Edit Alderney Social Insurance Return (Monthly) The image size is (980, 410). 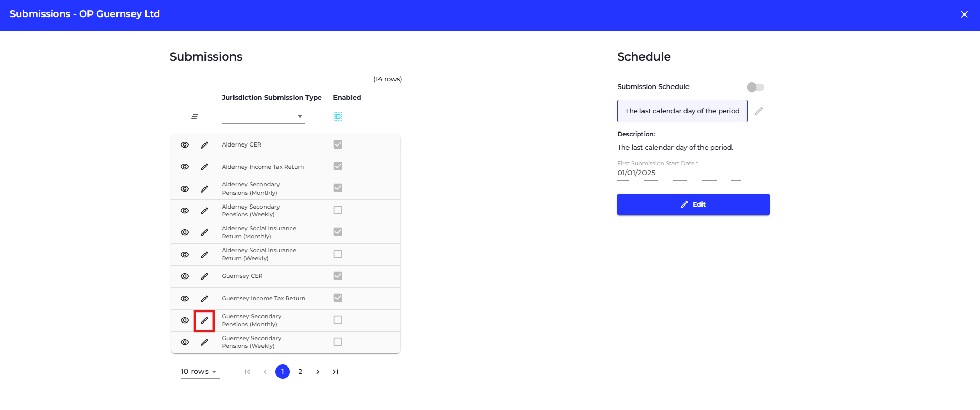[204, 232]
